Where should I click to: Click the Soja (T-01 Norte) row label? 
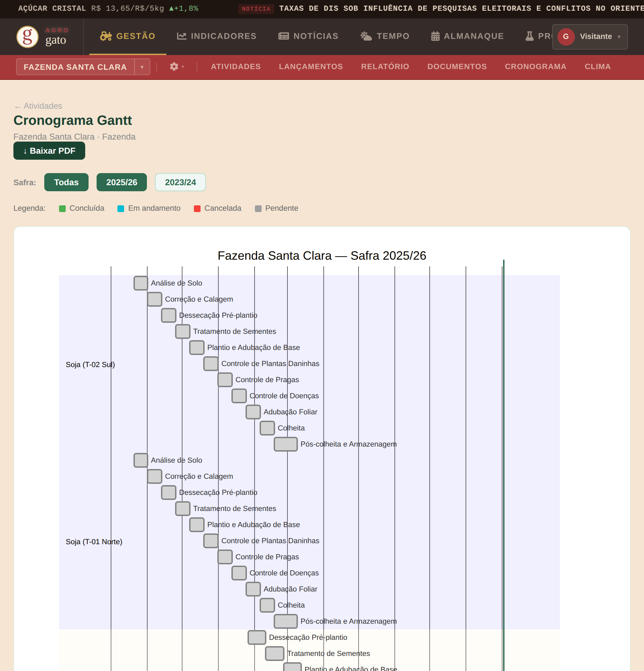click(94, 541)
